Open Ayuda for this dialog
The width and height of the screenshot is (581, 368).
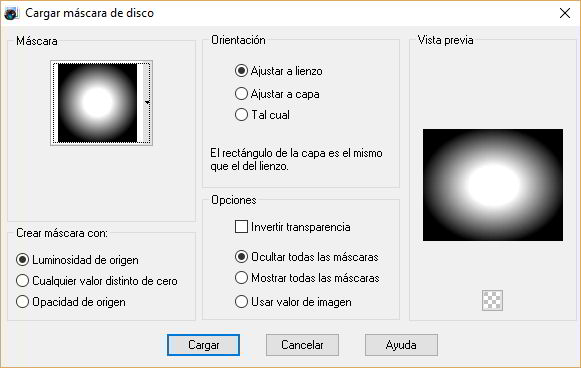tap(401, 345)
